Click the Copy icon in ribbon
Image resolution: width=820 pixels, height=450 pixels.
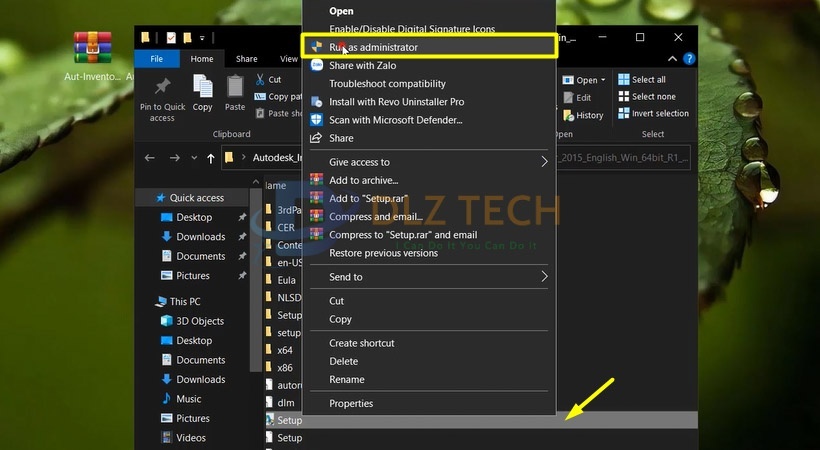click(x=202, y=86)
